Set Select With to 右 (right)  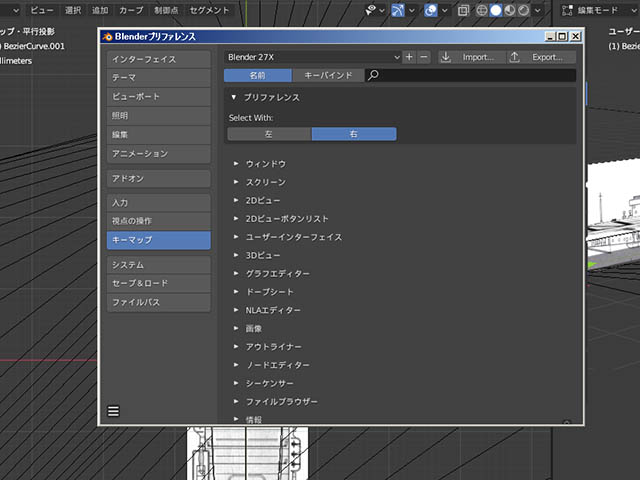point(354,134)
